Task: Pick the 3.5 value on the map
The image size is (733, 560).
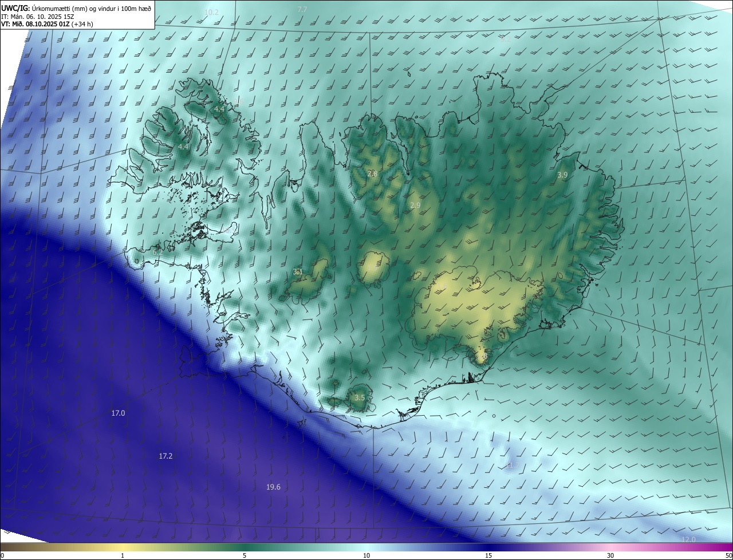Action: click(359, 397)
